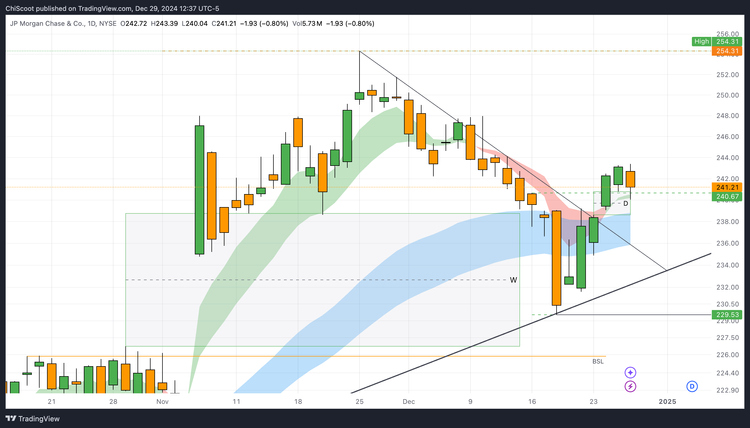Viewport: 750px width, 428px height.
Task: Click the 222.90 price axis value
Action: (x=728, y=390)
